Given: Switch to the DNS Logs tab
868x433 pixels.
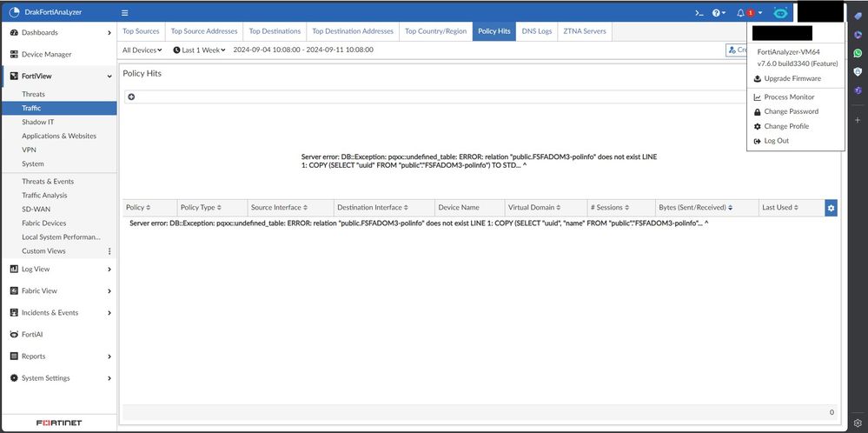Looking at the screenshot, I should point(537,31).
